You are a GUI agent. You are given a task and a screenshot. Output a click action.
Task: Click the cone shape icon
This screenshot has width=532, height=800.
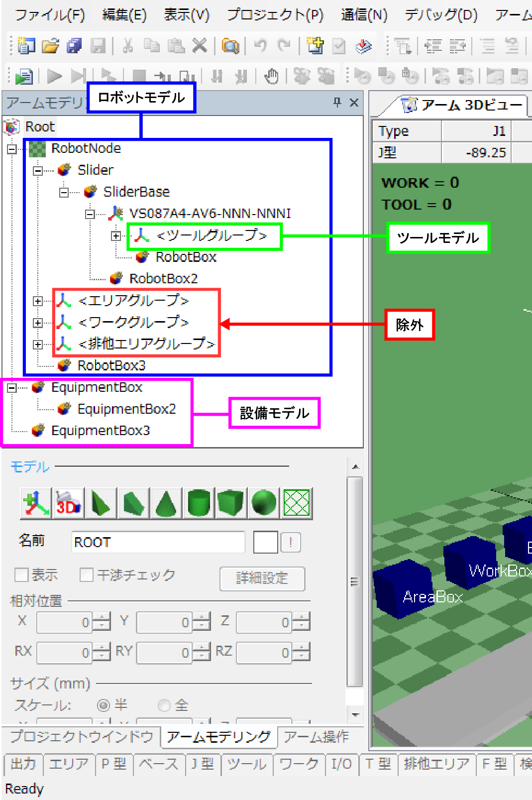[166, 503]
